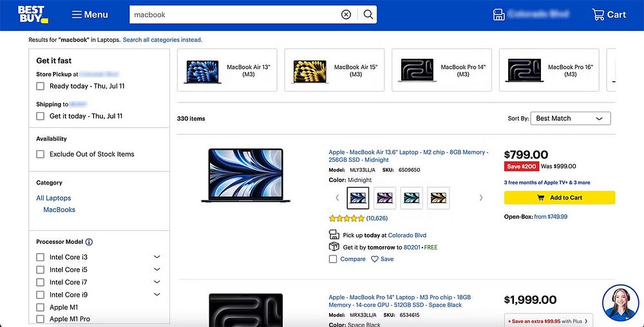Select MacBook Air 13" (M3) card
The height and width of the screenshot is (327, 644).
(x=227, y=70)
